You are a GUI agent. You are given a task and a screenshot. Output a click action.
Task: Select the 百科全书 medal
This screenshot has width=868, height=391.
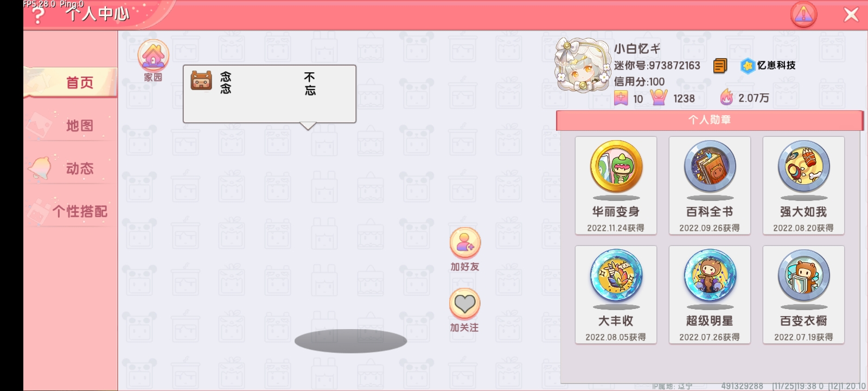(x=710, y=186)
